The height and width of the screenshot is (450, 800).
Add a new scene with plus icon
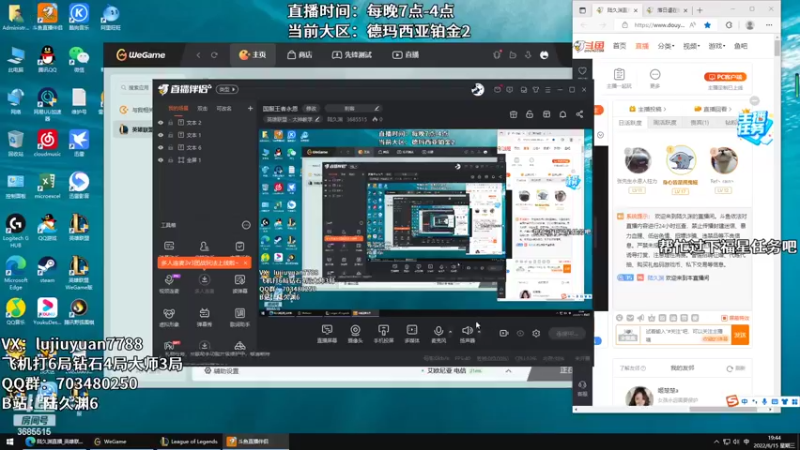pyautogui.click(x=250, y=108)
